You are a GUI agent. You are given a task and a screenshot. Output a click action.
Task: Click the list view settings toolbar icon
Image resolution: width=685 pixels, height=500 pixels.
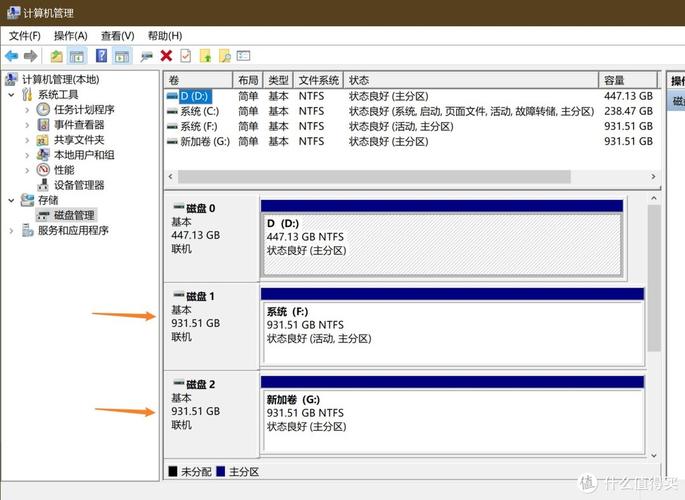tap(243, 56)
